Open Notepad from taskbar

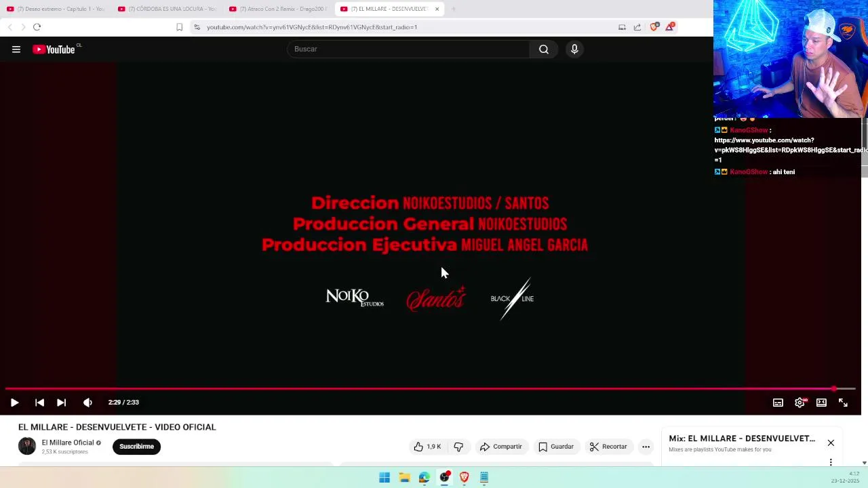pos(484,477)
